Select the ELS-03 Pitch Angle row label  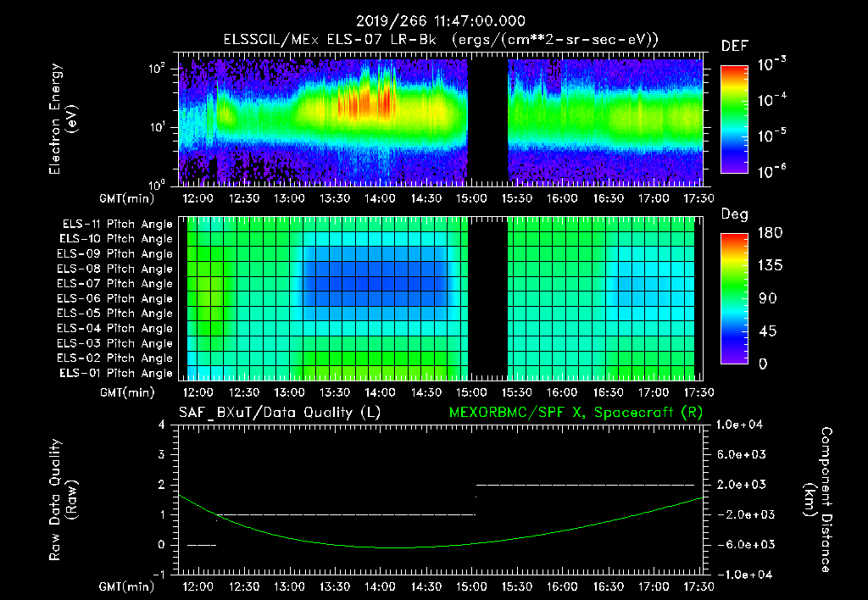click(x=115, y=343)
